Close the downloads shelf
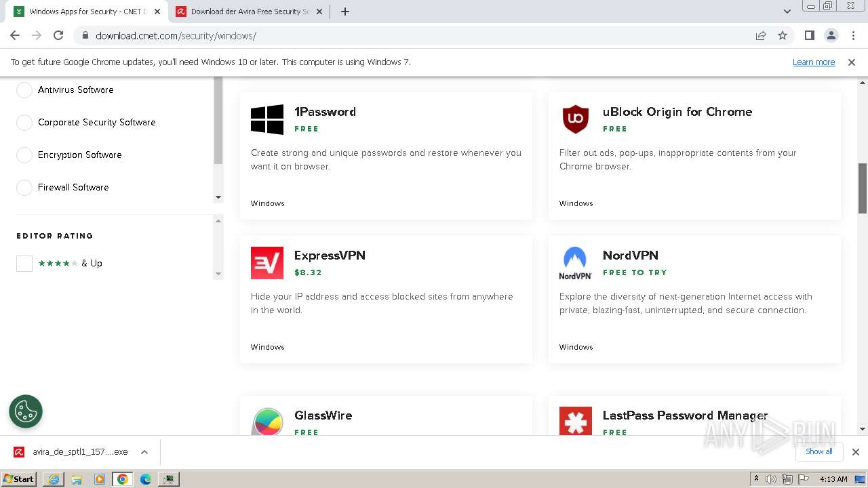Image resolution: width=868 pixels, height=488 pixels. pyautogui.click(x=856, y=452)
